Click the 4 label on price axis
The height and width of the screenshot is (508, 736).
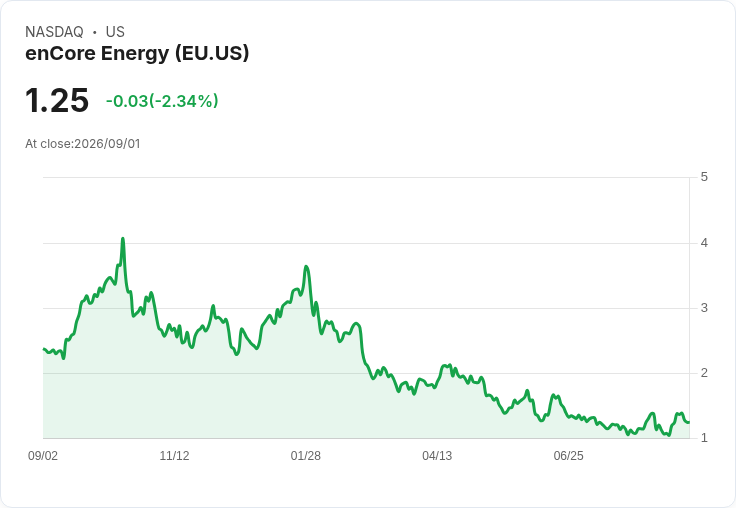point(704,243)
